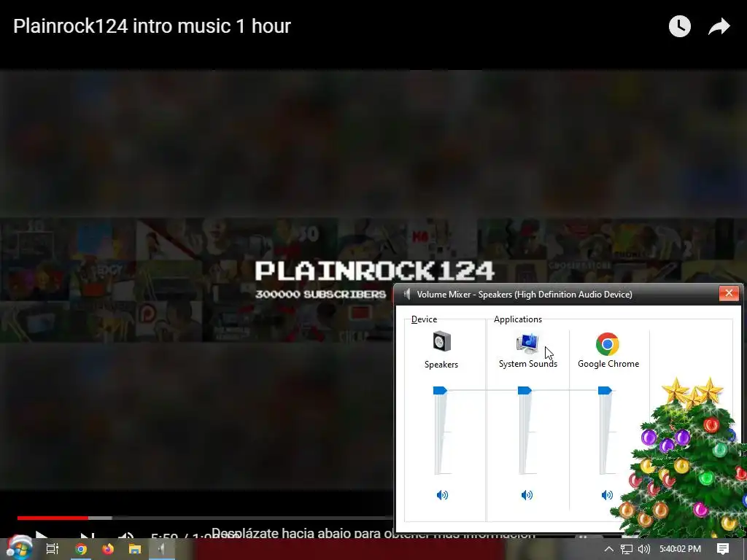Open the Action Center notifications icon

pyautogui.click(x=723, y=549)
